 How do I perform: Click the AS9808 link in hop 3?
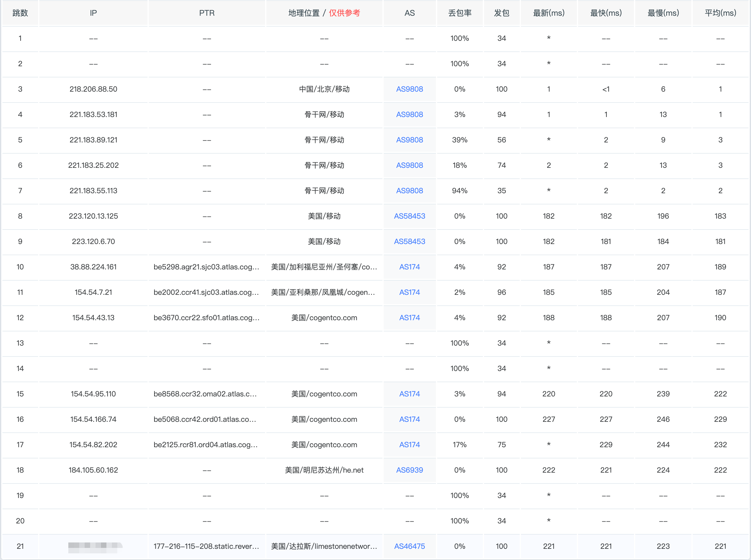pos(409,89)
